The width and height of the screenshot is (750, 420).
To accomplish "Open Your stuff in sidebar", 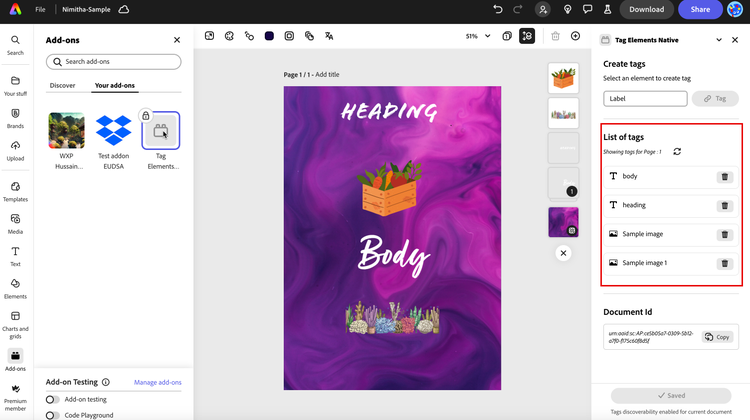I will coord(15,86).
